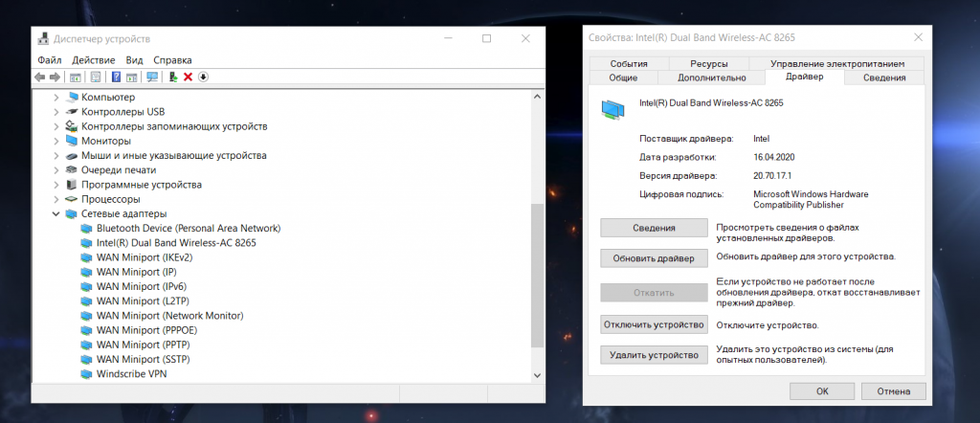This screenshot has height=423, width=980.
Task: Select the Драйвер tab
Action: point(804,77)
